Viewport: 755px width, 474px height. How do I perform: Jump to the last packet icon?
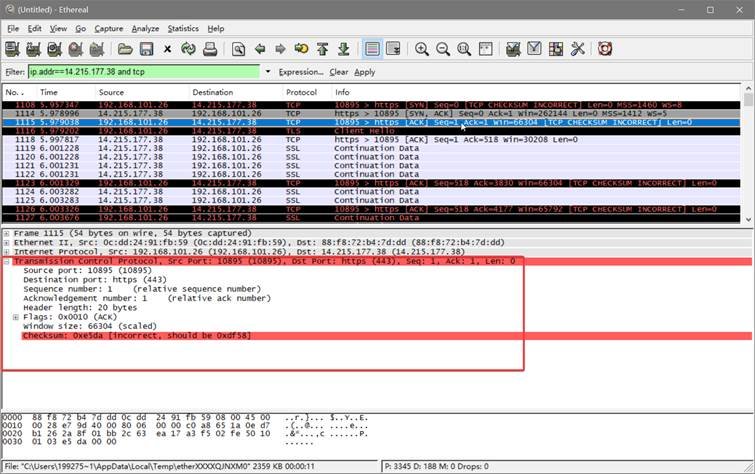tap(344, 49)
